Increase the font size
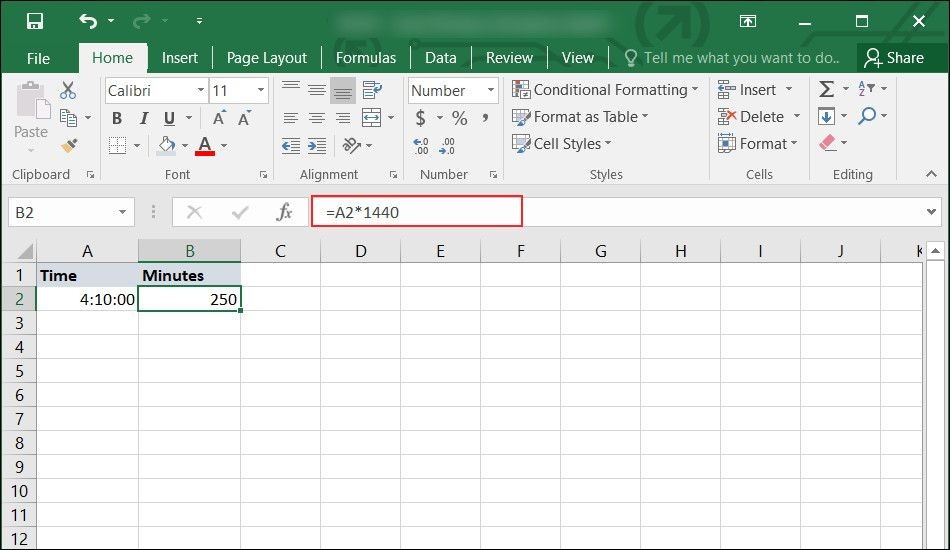The image size is (950, 550). point(219,118)
